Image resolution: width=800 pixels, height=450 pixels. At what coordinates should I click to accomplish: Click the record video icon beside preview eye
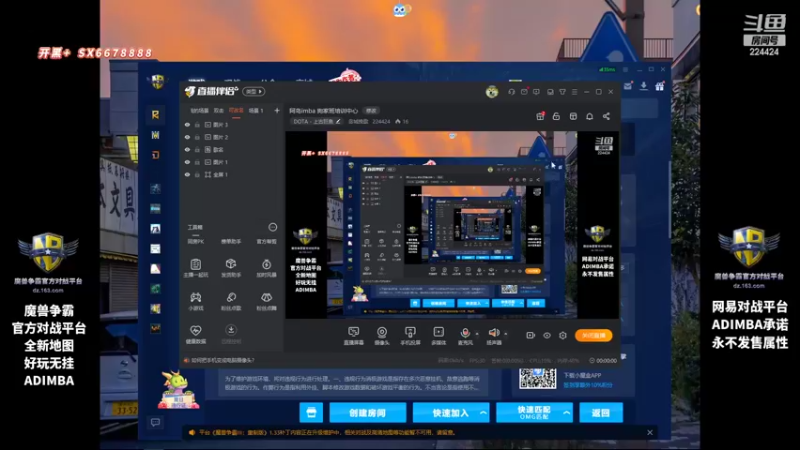coord(531,335)
